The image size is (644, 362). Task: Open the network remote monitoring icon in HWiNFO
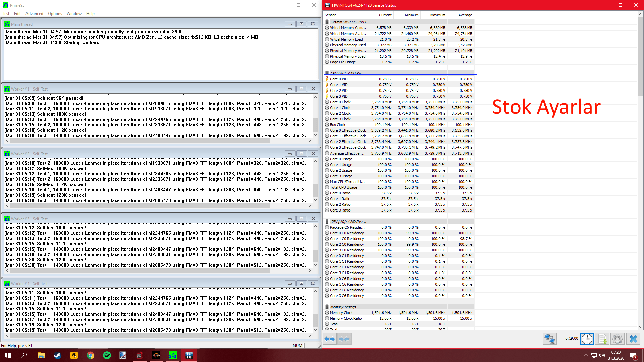549,339
